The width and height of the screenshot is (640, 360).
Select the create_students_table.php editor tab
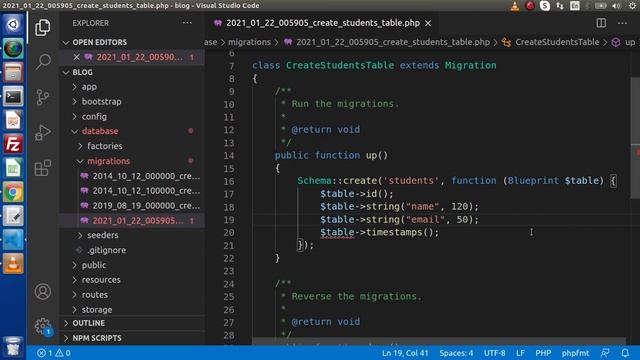[322, 23]
